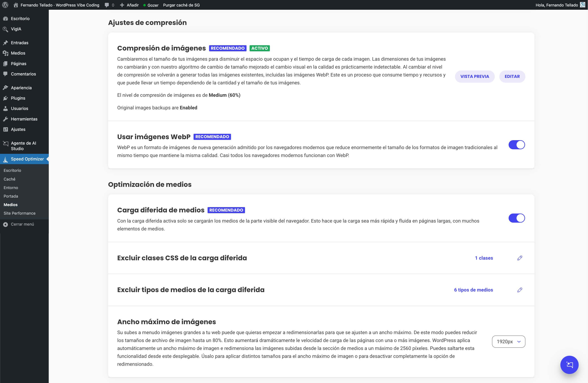Click EDITAR for image compression
Viewport: 588px width, 383px height.
click(512, 76)
